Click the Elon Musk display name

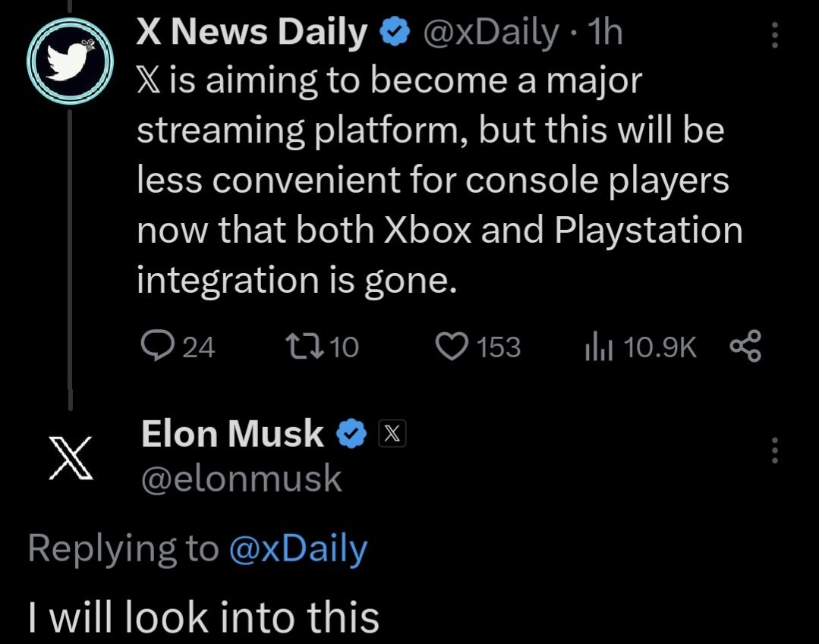point(231,433)
